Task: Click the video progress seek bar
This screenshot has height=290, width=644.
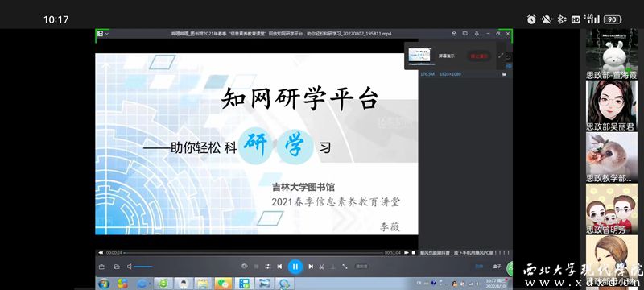Action: [x=254, y=253]
